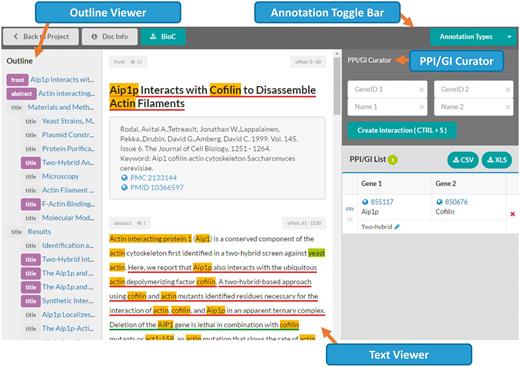Click highlighted Actin in the title
The width and height of the screenshot is (520, 367).
122,104
